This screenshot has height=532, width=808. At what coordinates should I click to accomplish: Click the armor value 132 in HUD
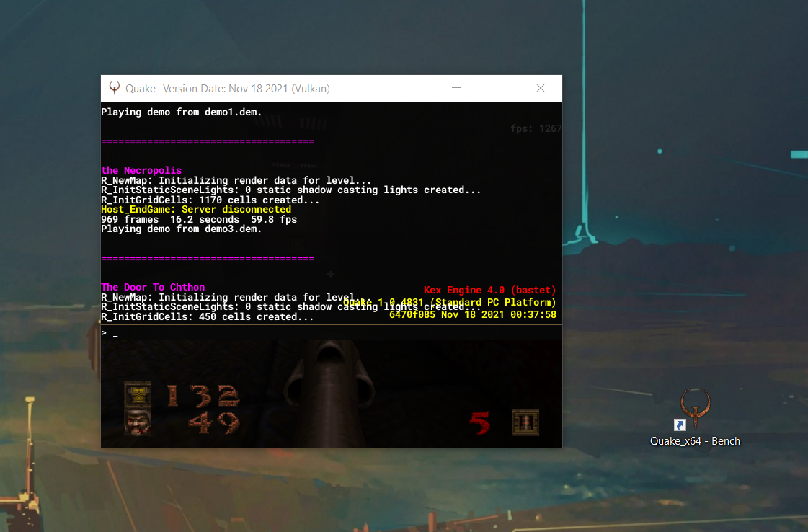click(x=203, y=396)
